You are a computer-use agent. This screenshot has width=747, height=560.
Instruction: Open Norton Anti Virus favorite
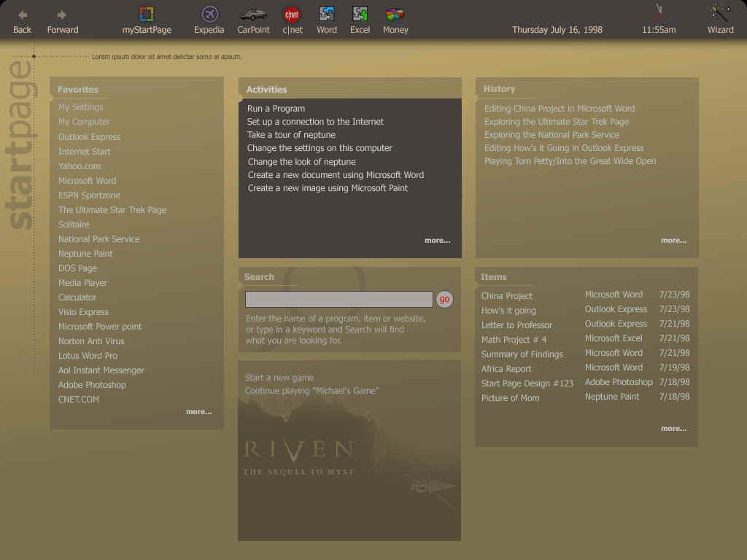click(x=91, y=341)
